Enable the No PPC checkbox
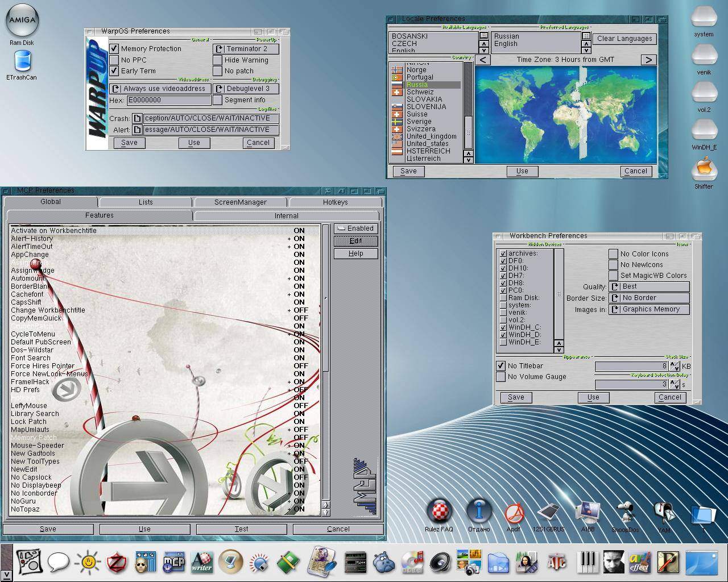Screen dimensions: 728x582 (x=114, y=60)
